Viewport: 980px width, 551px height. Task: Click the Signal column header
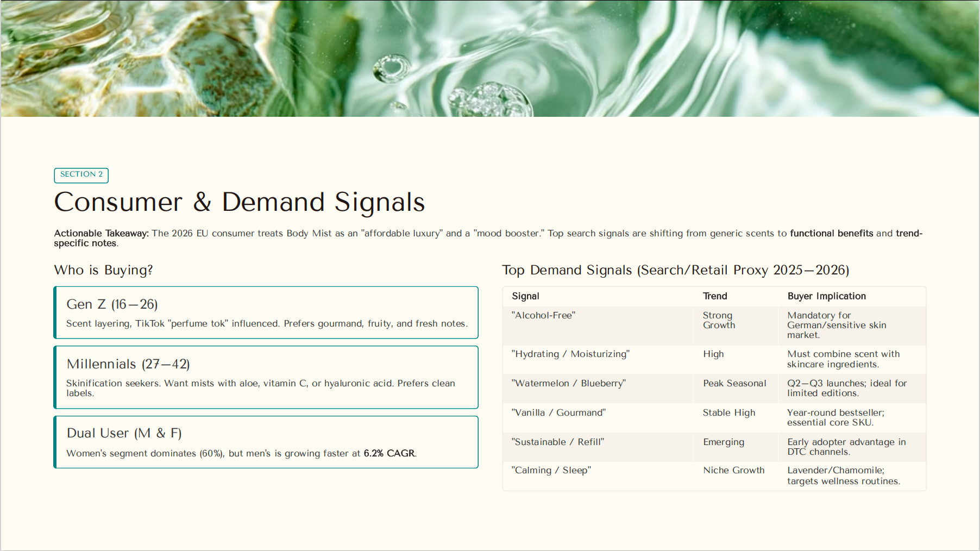pyautogui.click(x=525, y=296)
